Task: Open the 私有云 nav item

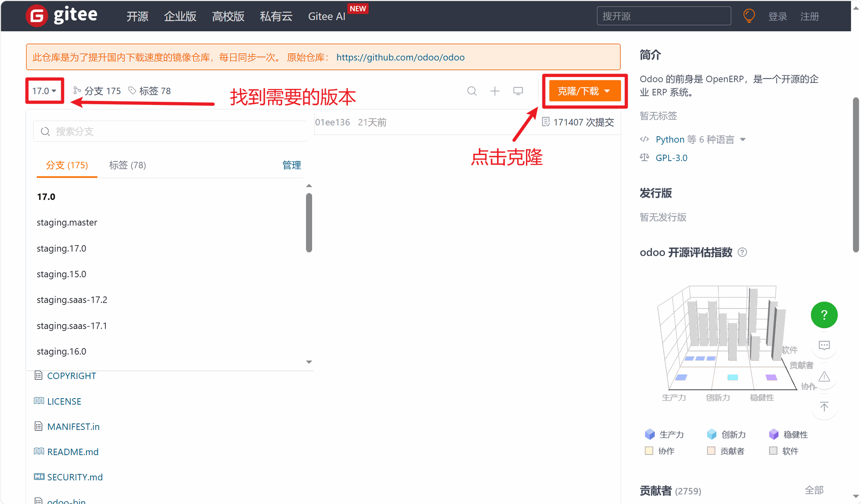Action: click(x=276, y=16)
